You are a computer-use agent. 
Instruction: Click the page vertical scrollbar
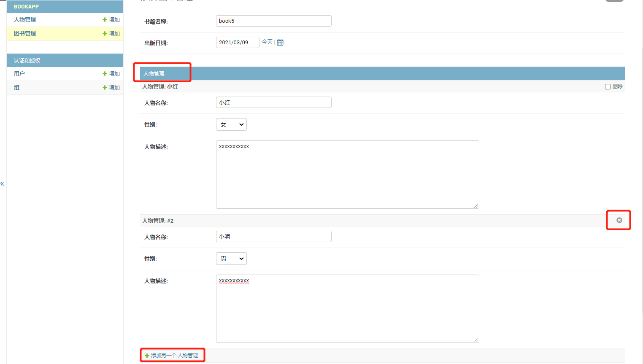(642, 181)
